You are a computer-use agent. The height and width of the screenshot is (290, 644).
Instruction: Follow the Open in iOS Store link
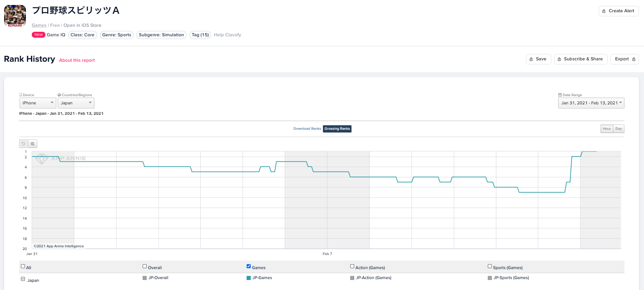(x=82, y=25)
